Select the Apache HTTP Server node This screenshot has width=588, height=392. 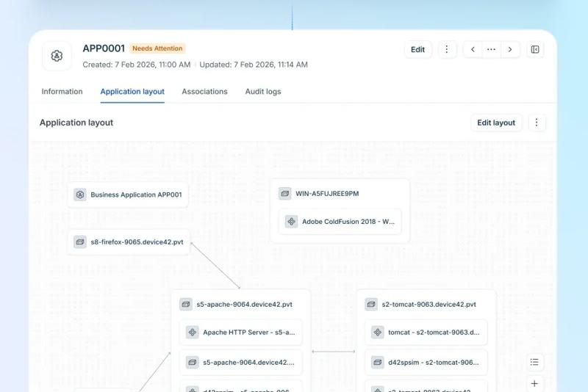click(241, 332)
